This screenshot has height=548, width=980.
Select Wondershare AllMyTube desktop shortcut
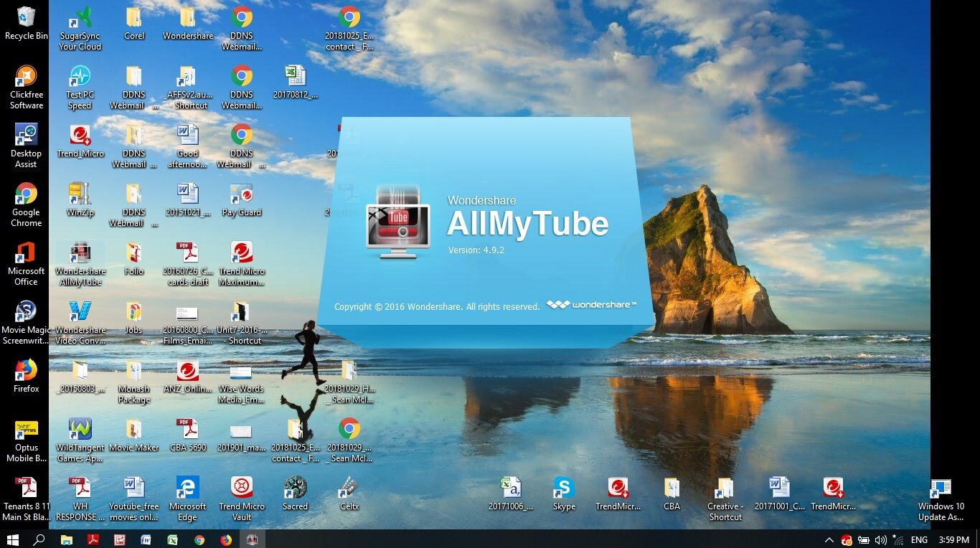(x=80, y=264)
